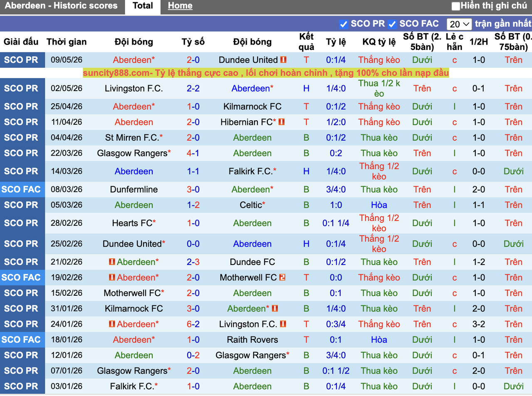Click the 2-2 score in Livingston match
The width and height of the screenshot is (532, 396).
click(x=193, y=89)
